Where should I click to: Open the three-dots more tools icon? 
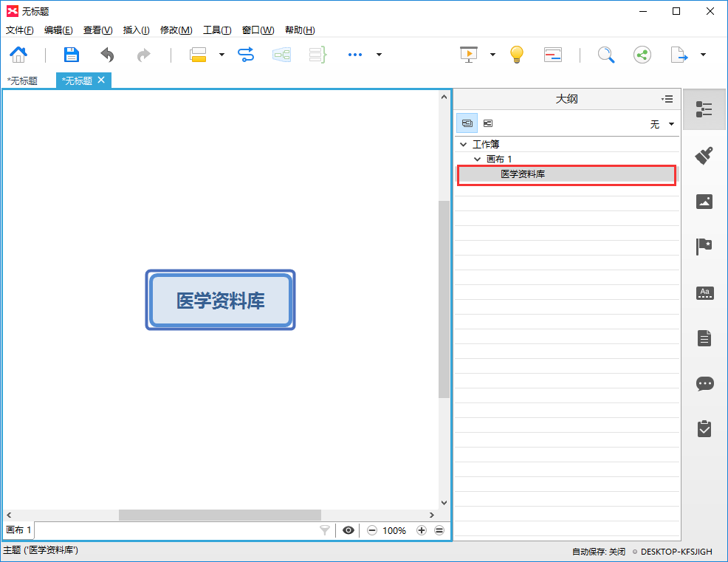coord(354,55)
